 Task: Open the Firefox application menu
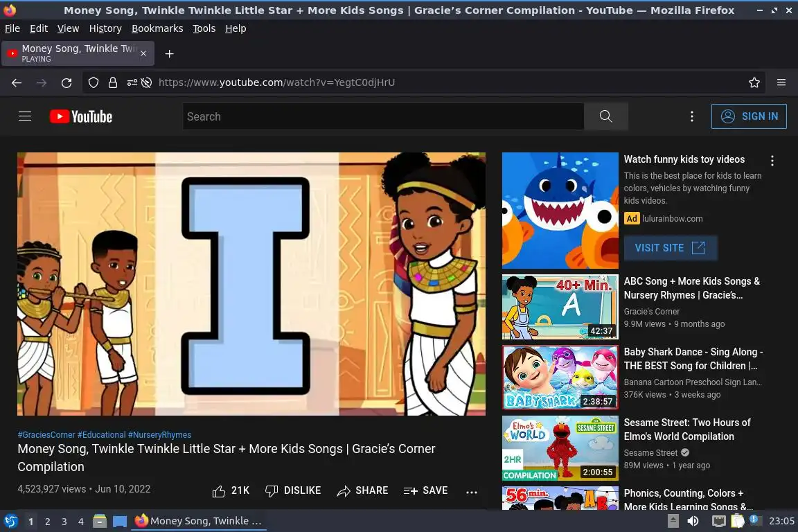tap(781, 82)
